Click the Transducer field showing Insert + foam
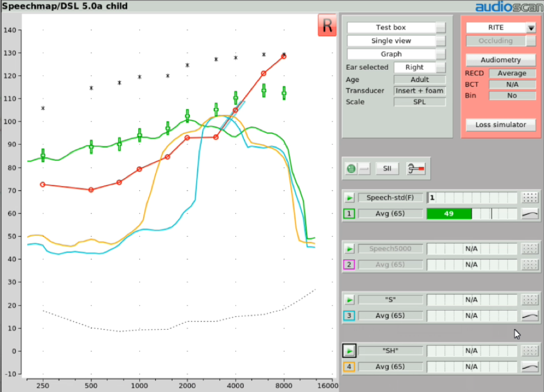The image size is (544, 392). (x=420, y=91)
